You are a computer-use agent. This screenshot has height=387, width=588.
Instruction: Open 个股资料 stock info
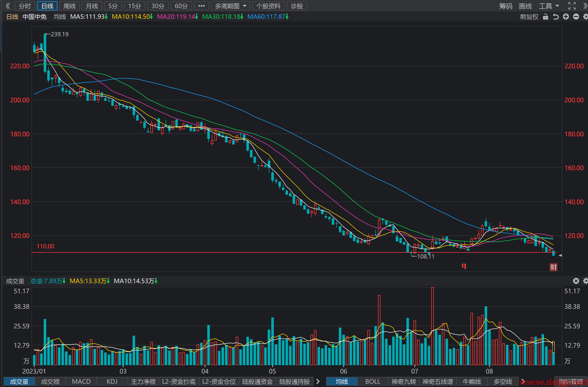point(268,6)
